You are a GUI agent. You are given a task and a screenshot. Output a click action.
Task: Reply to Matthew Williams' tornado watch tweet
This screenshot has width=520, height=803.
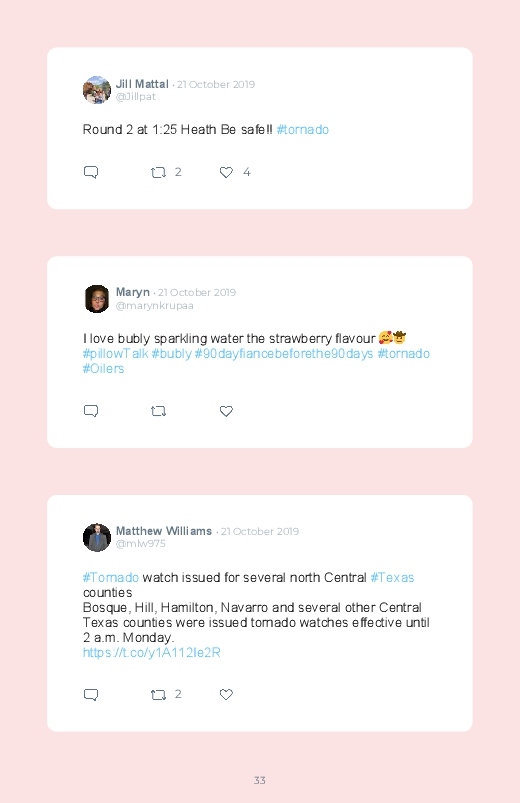pyautogui.click(x=91, y=694)
